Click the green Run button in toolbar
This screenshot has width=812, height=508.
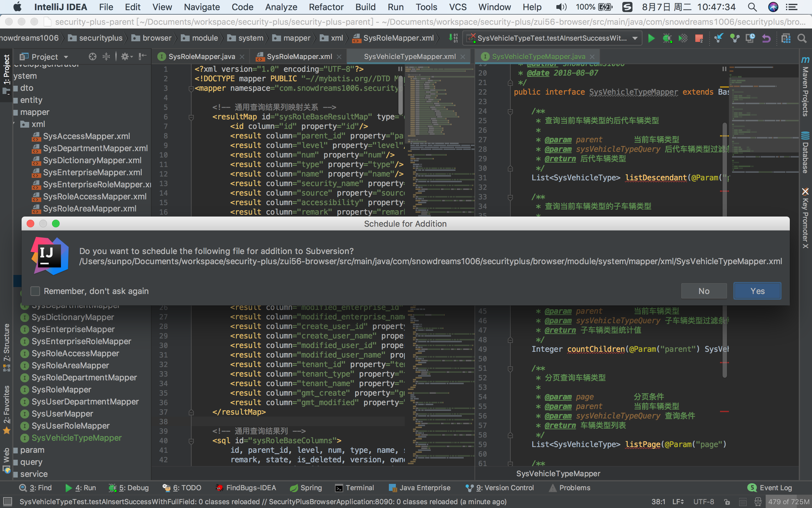coord(651,38)
